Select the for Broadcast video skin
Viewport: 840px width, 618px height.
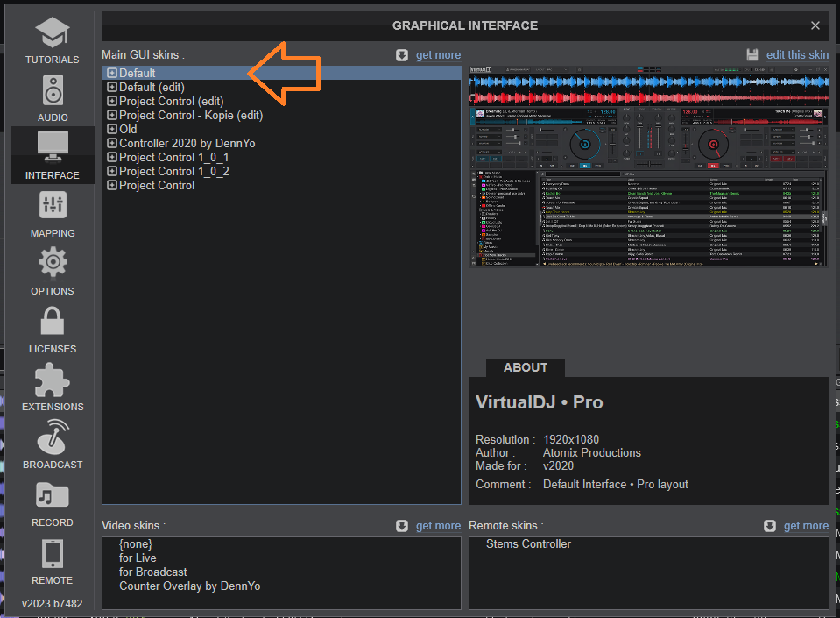tap(153, 572)
